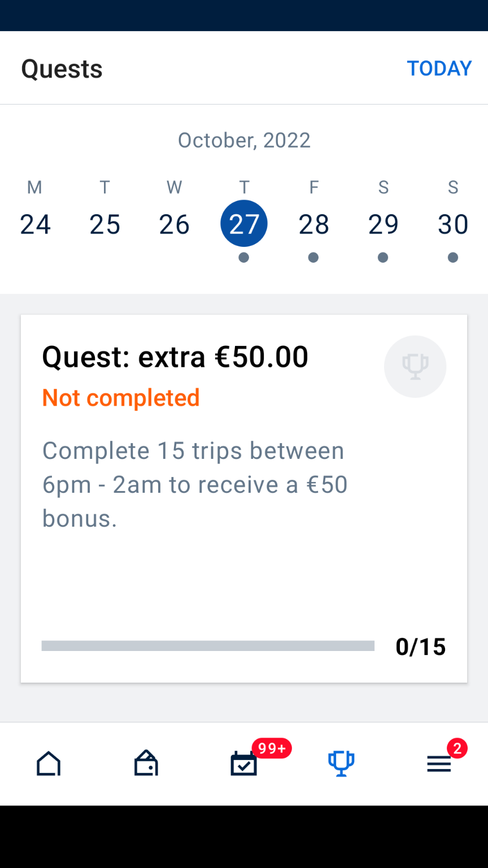Select Monday 24 in week strip
488x868 pixels.
[x=35, y=224]
